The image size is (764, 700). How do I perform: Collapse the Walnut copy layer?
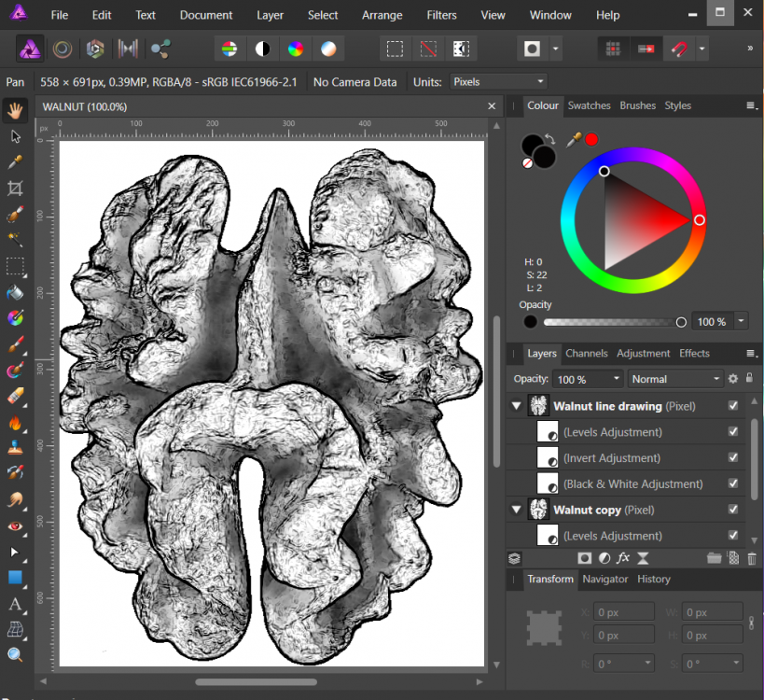coord(516,511)
